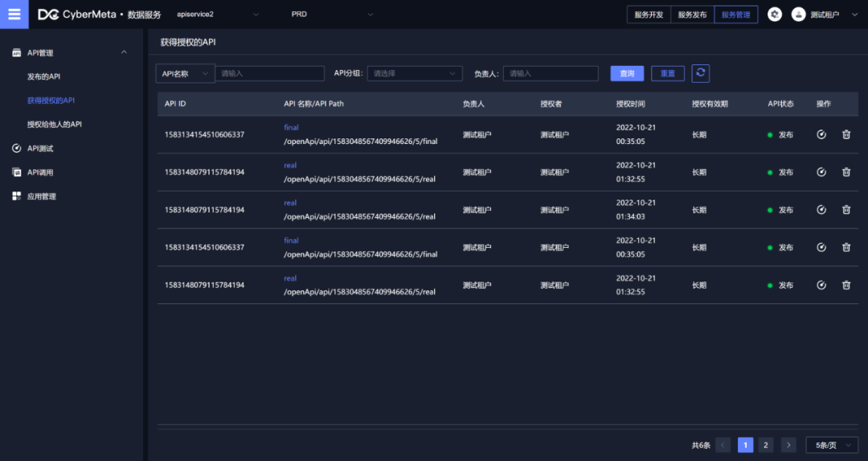Change the 5条/页 page size dropdown
This screenshot has height=461, width=868.
(832, 445)
